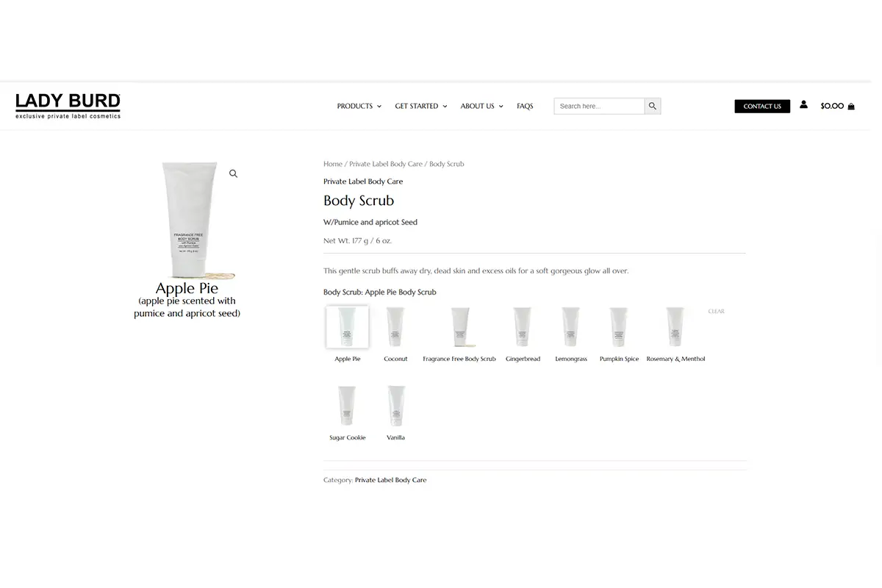This screenshot has height=588, width=882.
Task: Open Private Label Body Care category link
Action: click(x=390, y=480)
